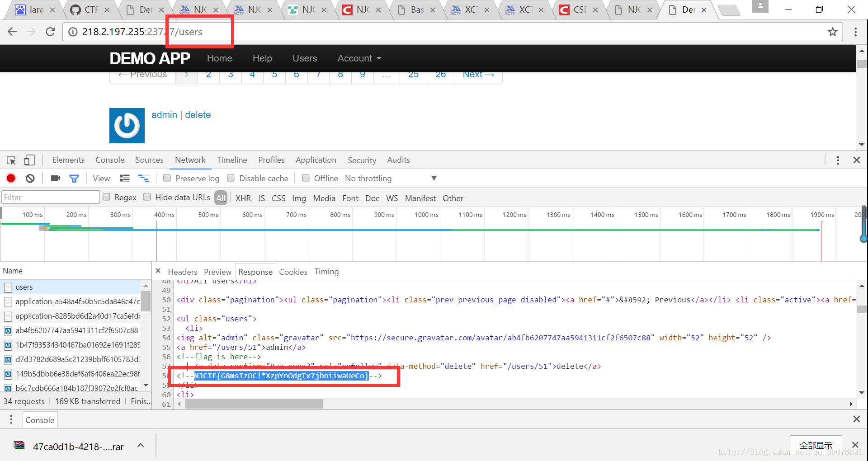Click the response pane horizontal scrollbar
The image size is (868, 461).
(x=254, y=404)
